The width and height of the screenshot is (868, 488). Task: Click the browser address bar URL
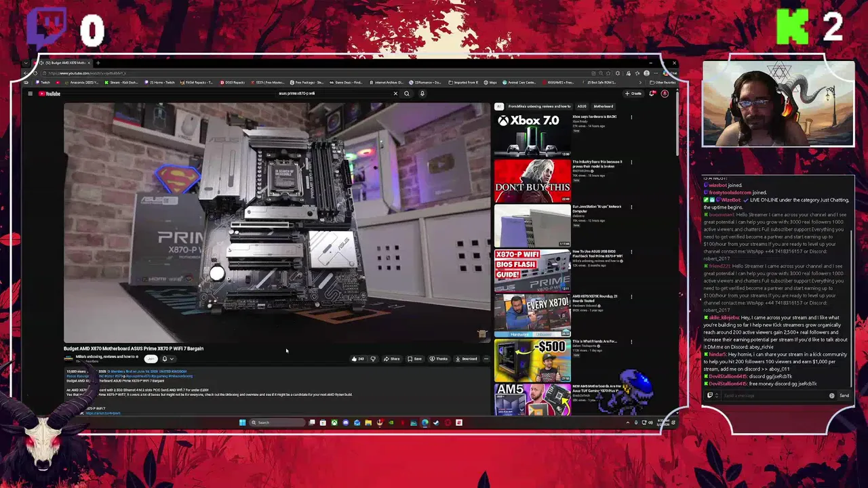(x=87, y=73)
